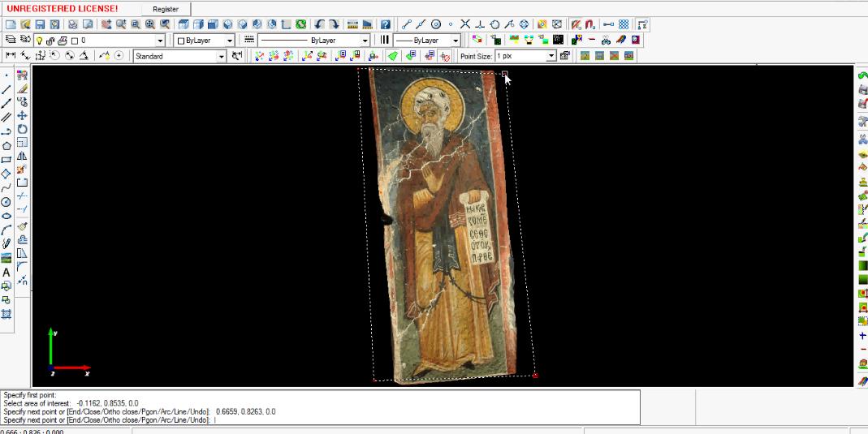Click the diameter dimension icon
Image resolution: width=868 pixels, height=434 pixels.
tap(70, 55)
